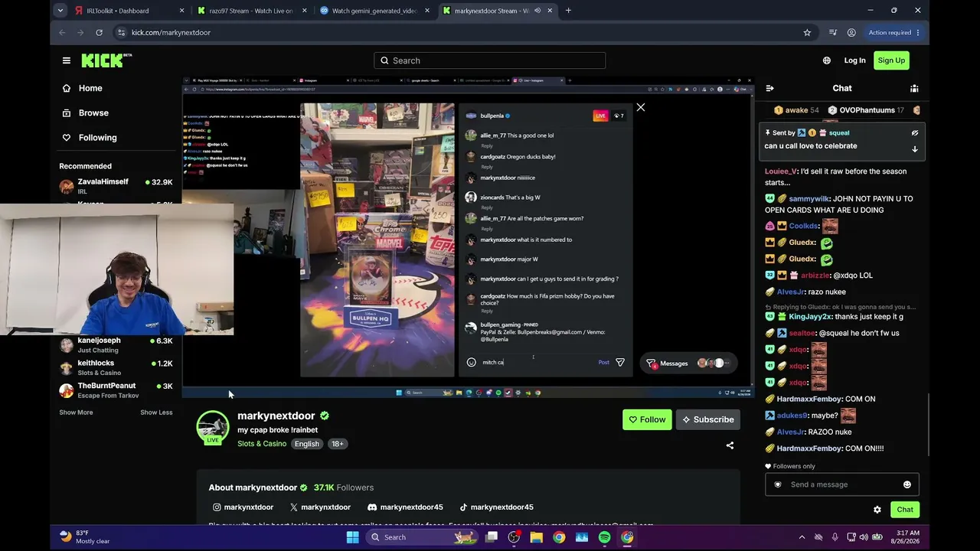Open TheBurntPeanut recommended channel
The image size is (980, 551).
click(x=116, y=390)
